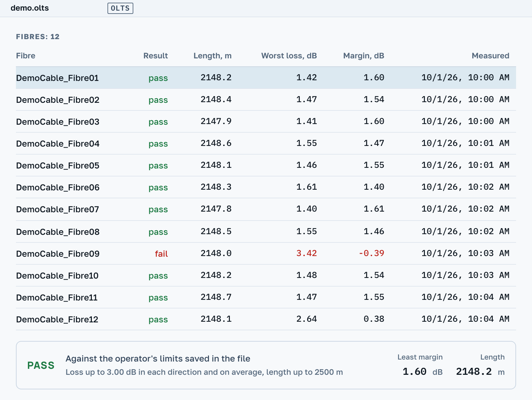Select DemoCable_Fibre03 in the table

[58, 122]
